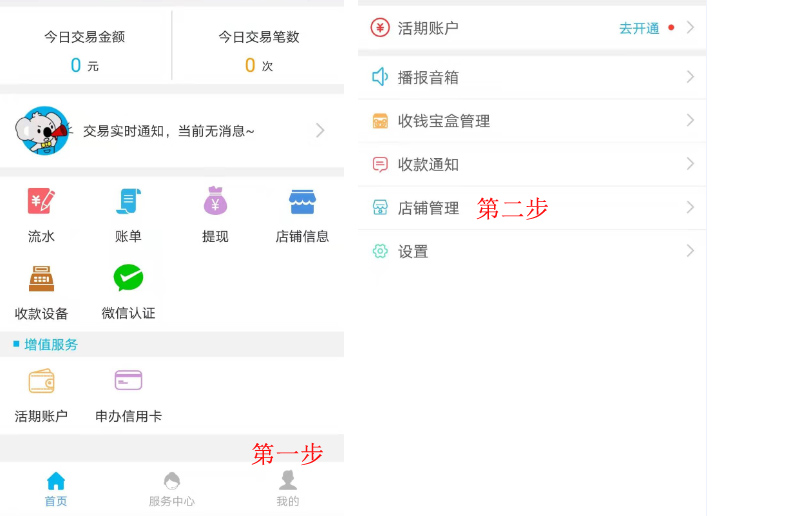Screen dimensions: 790x516
Task: Expand the 收钱宝盒管理 row chevron
Action: coord(690,121)
